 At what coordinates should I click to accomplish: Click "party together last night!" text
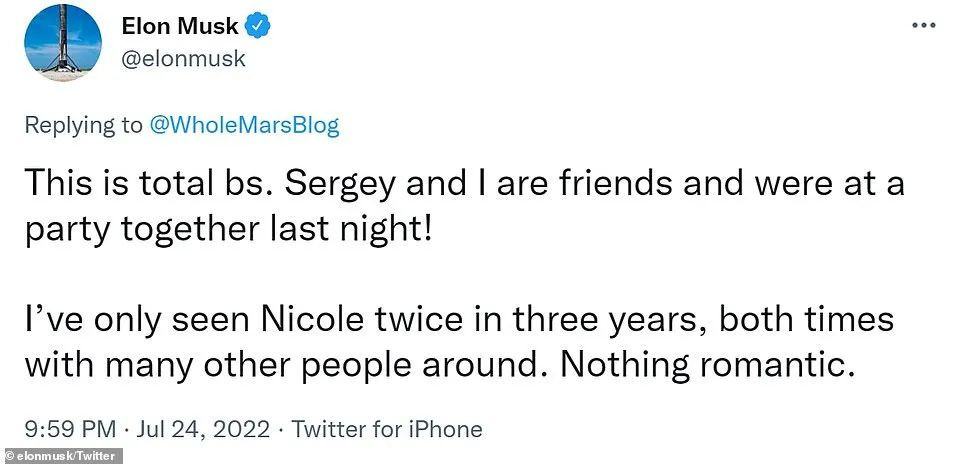(x=229, y=229)
